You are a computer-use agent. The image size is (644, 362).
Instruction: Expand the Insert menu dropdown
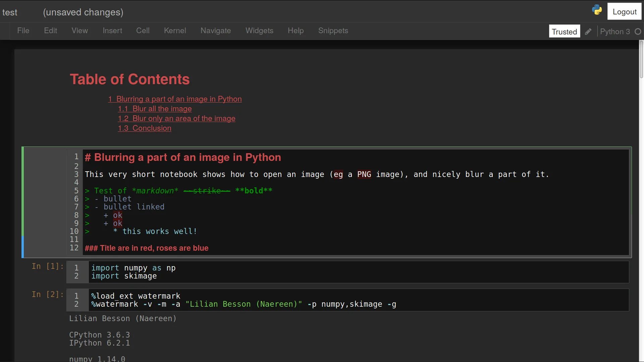pos(112,31)
